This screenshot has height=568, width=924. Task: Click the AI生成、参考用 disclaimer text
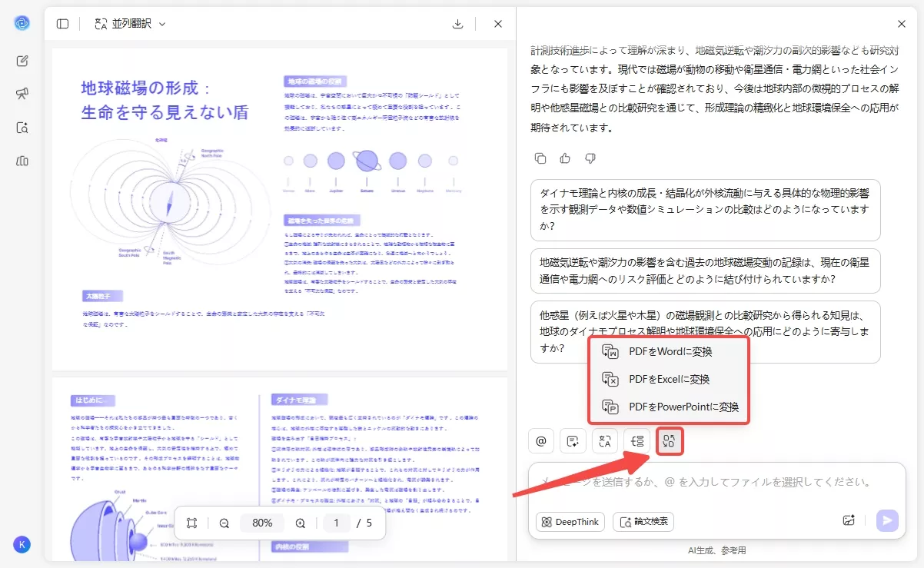point(716,550)
